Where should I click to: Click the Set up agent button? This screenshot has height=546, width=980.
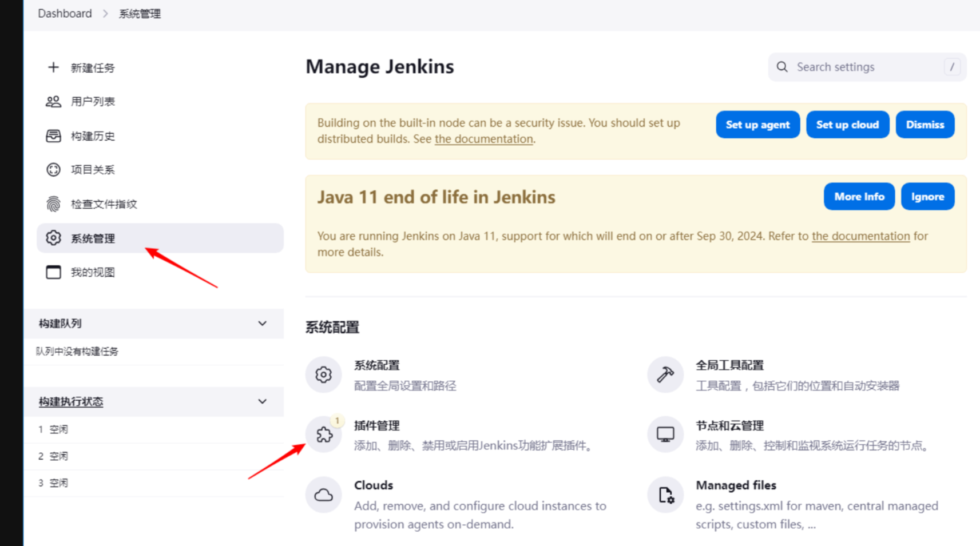tap(757, 125)
